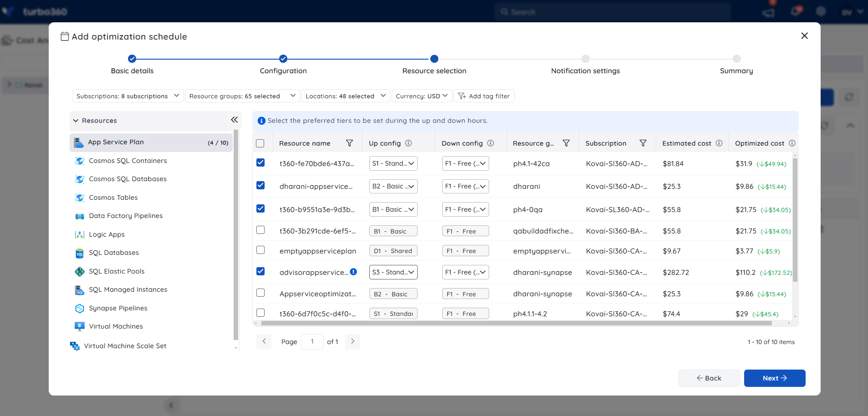Open the Subscription column filter
This screenshot has width=868, height=416.
643,143
